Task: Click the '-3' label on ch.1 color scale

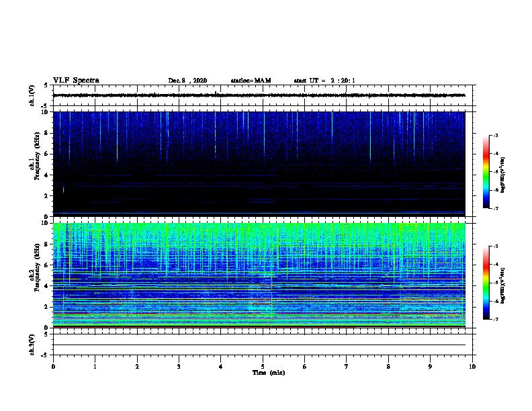Action: (x=495, y=135)
